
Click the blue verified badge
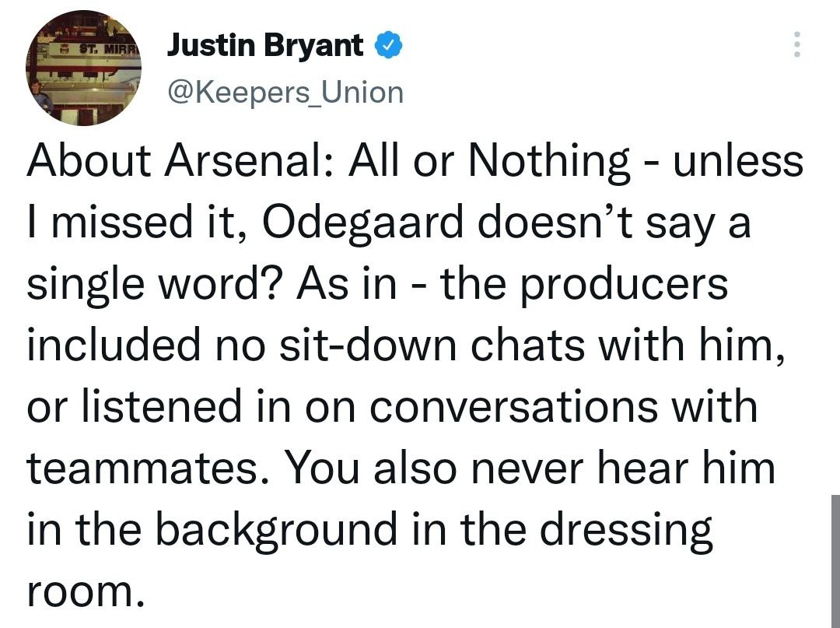387,47
